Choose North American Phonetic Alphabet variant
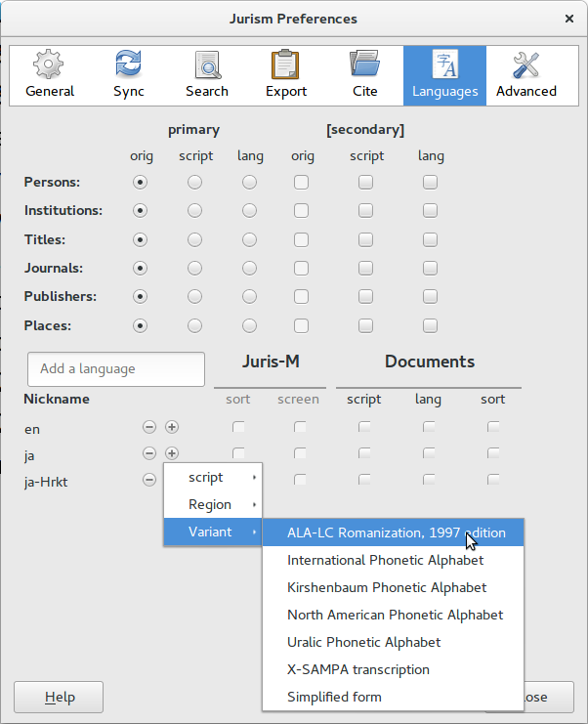 click(x=394, y=615)
